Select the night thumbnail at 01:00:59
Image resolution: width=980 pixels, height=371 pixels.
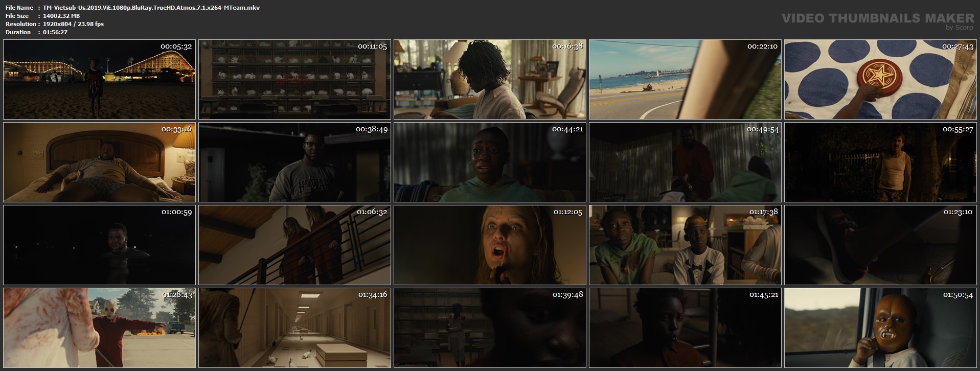click(x=99, y=245)
